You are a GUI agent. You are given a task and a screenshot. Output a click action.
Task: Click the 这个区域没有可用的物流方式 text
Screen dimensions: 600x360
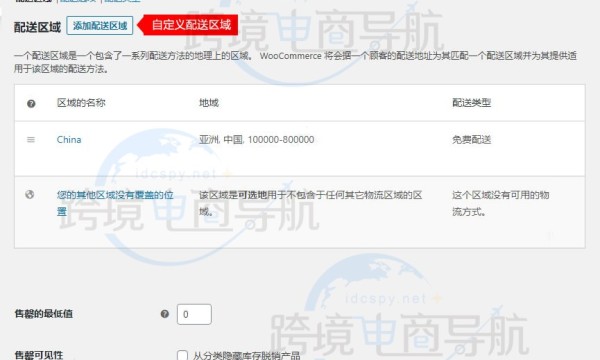(501, 203)
